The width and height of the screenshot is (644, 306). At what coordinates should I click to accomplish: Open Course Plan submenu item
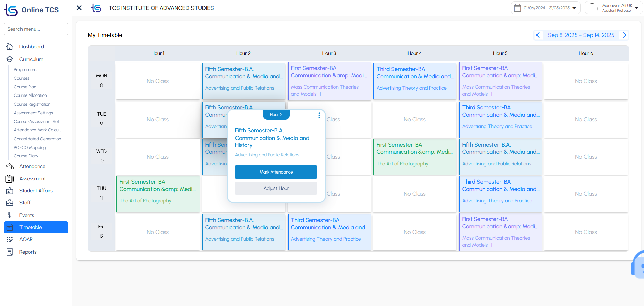point(25,87)
